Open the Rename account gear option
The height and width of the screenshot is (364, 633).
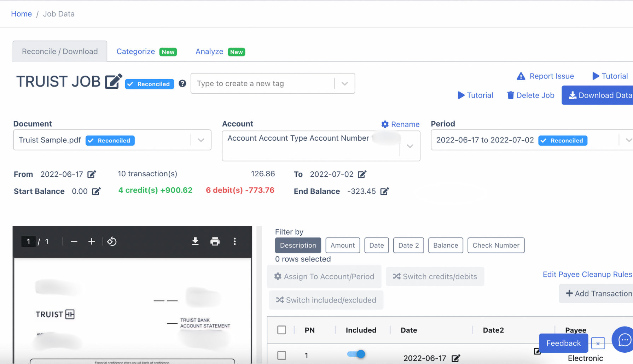(x=400, y=124)
